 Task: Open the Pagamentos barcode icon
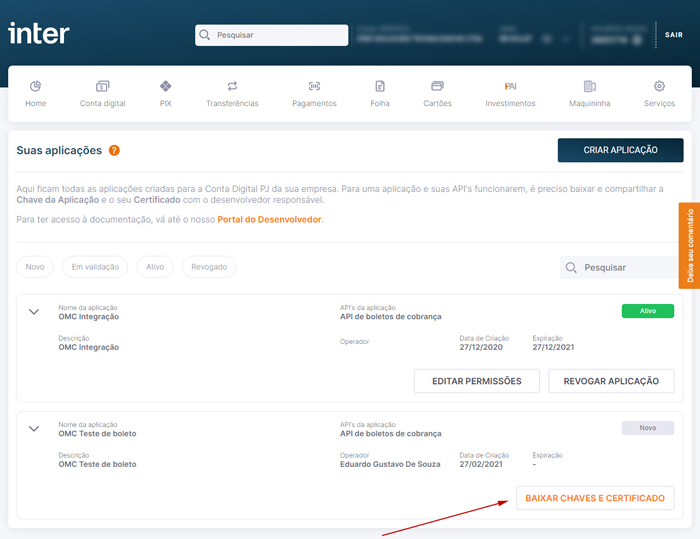tap(314, 86)
